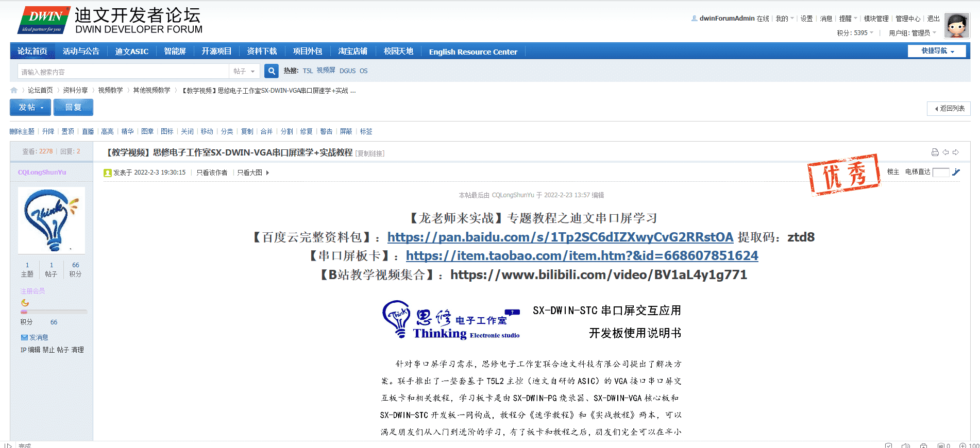Click the send-message envelope icon

(x=24, y=337)
